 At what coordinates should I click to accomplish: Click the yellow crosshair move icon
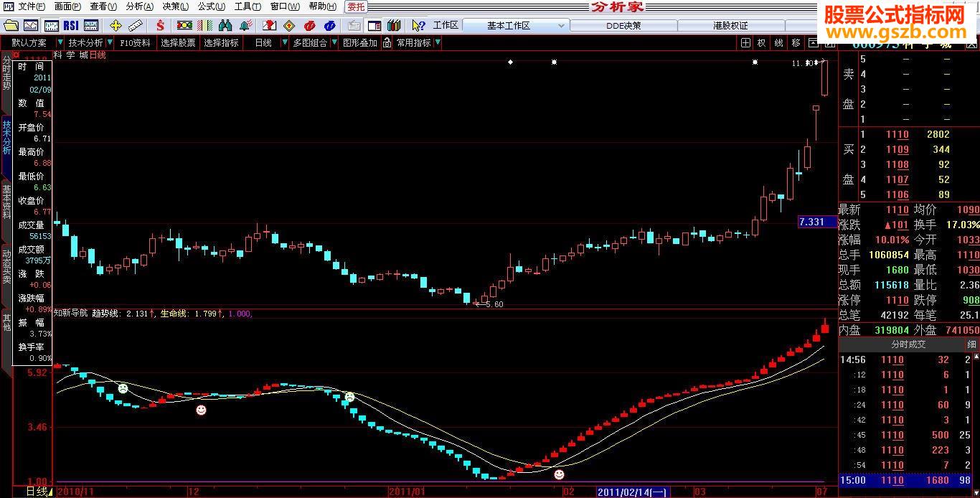(x=116, y=25)
